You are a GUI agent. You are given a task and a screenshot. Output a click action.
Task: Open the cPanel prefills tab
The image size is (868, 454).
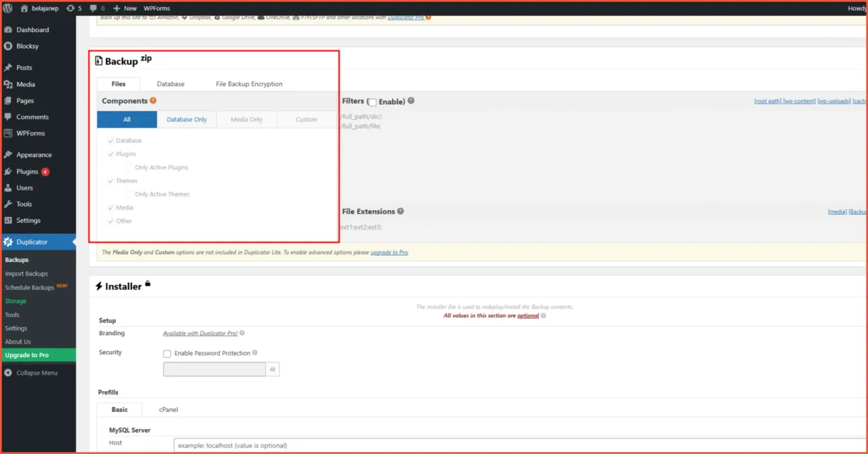(168, 409)
